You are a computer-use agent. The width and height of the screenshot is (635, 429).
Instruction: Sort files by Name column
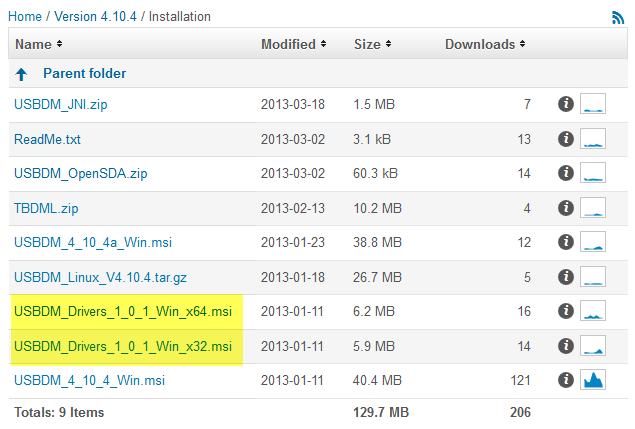[x=39, y=44]
